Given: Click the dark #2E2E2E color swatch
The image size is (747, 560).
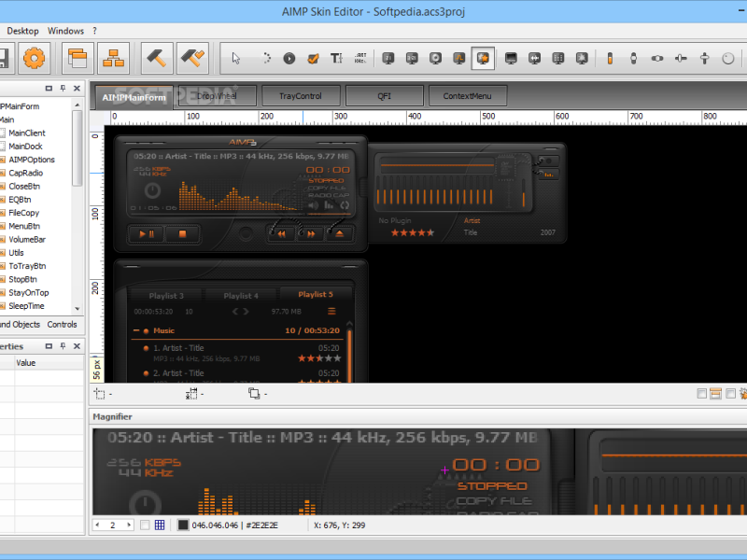Looking at the screenshot, I should coord(183,525).
